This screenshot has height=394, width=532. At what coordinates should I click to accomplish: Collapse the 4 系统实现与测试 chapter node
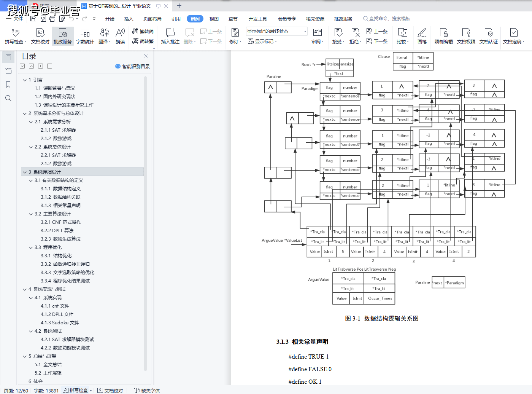click(x=25, y=289)
